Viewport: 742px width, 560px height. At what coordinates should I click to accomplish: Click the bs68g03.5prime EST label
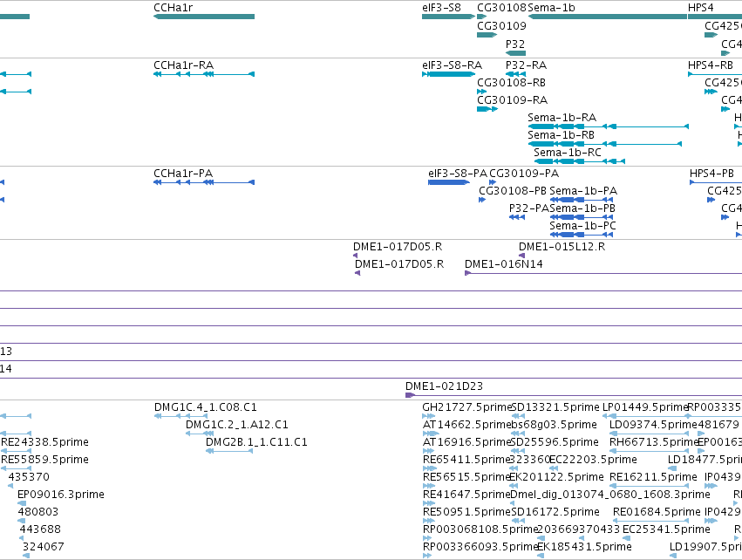point(555,425)
